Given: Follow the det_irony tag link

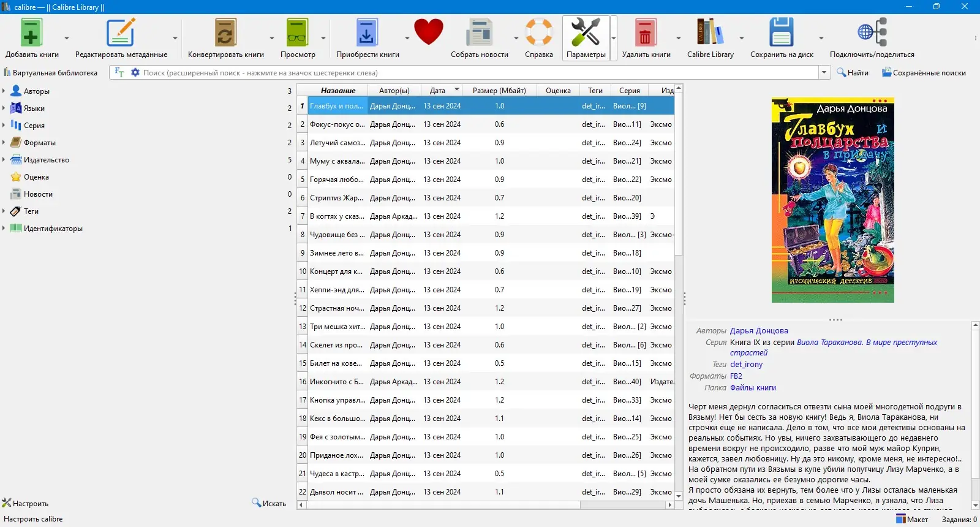Looking at the screenshot, I should click(746, 365).
